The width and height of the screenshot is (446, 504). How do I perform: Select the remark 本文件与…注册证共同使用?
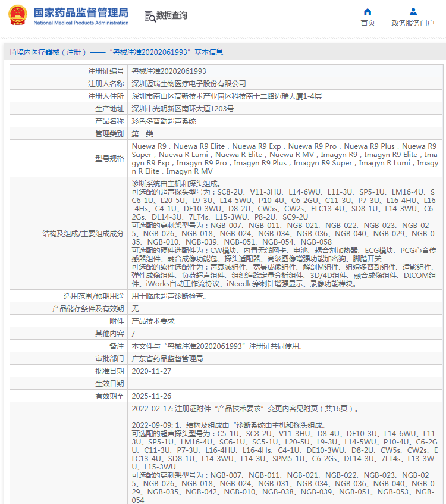coord(217,346)
